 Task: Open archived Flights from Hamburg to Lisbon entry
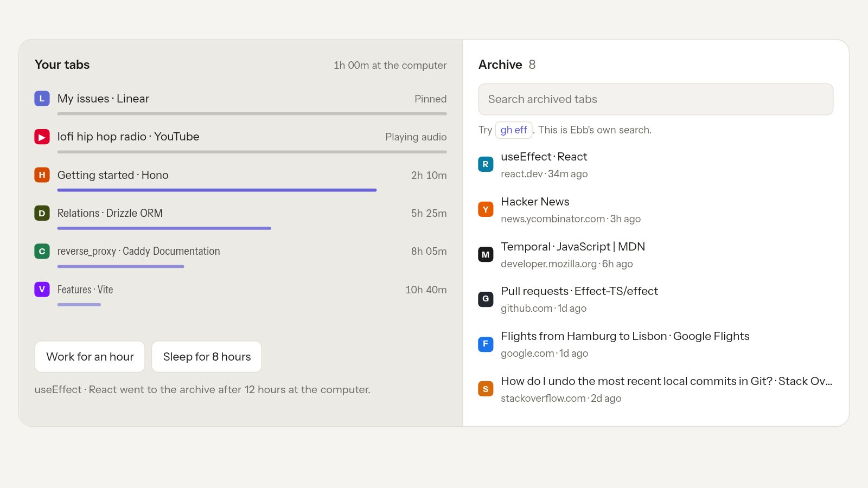tap(656, 344)
